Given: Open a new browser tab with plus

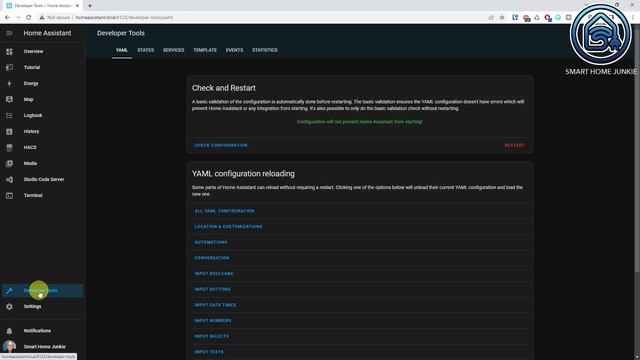Looking at the screenshot, I should click(90, 6).
